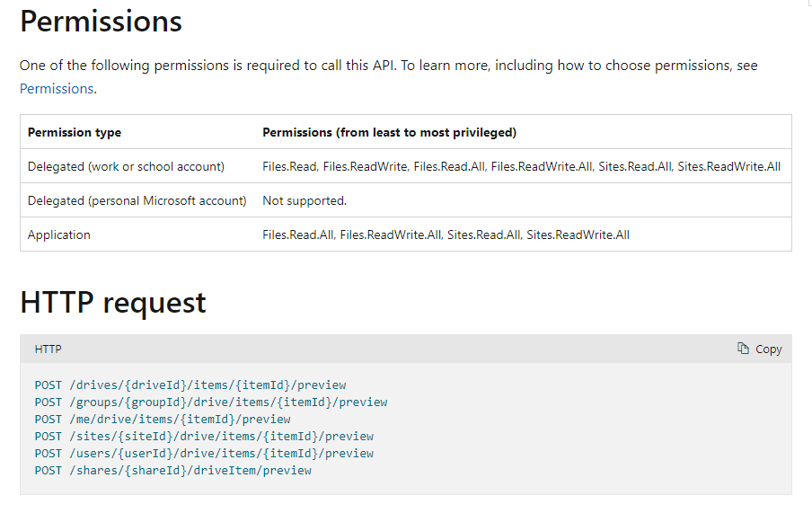Click the Delegated work or school account cell
Viewport: 812px width, 513px height.
pos(126,166)
